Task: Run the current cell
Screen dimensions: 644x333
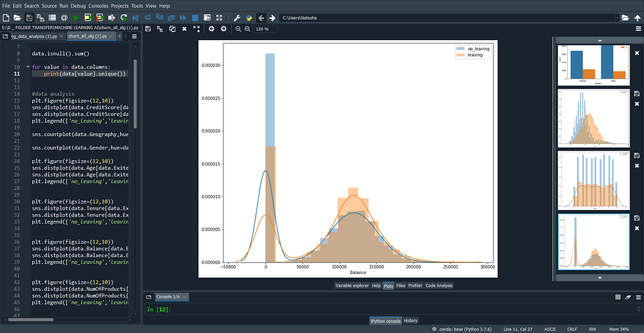Action: click(88, 18)
